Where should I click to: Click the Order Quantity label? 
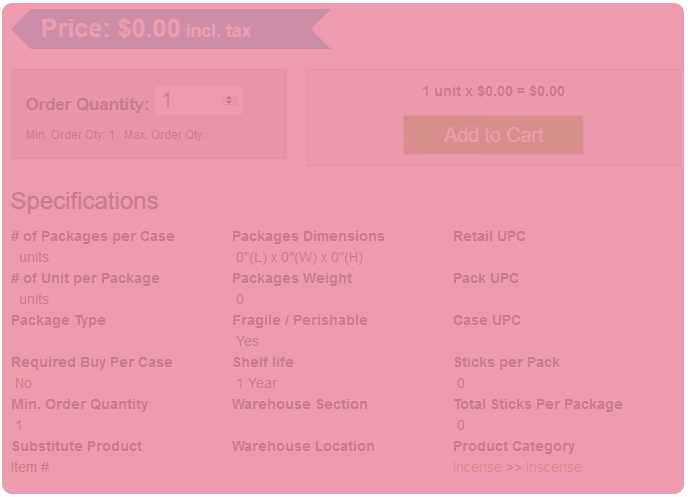tap(87, 104)
